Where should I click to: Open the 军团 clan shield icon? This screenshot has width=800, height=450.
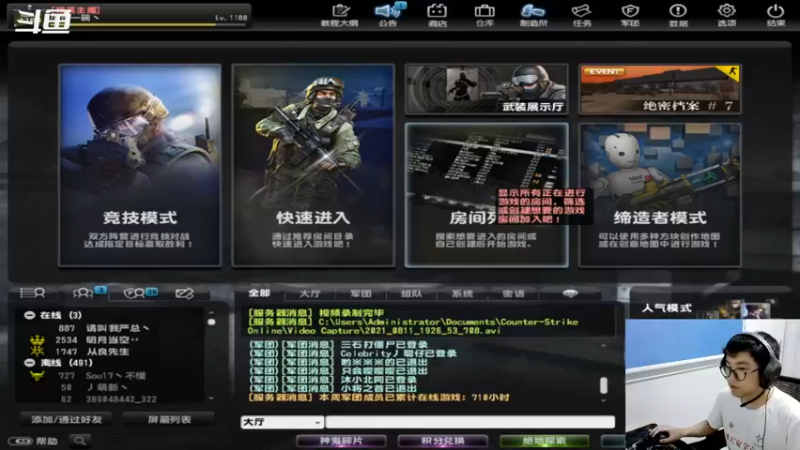coord(630,15)
